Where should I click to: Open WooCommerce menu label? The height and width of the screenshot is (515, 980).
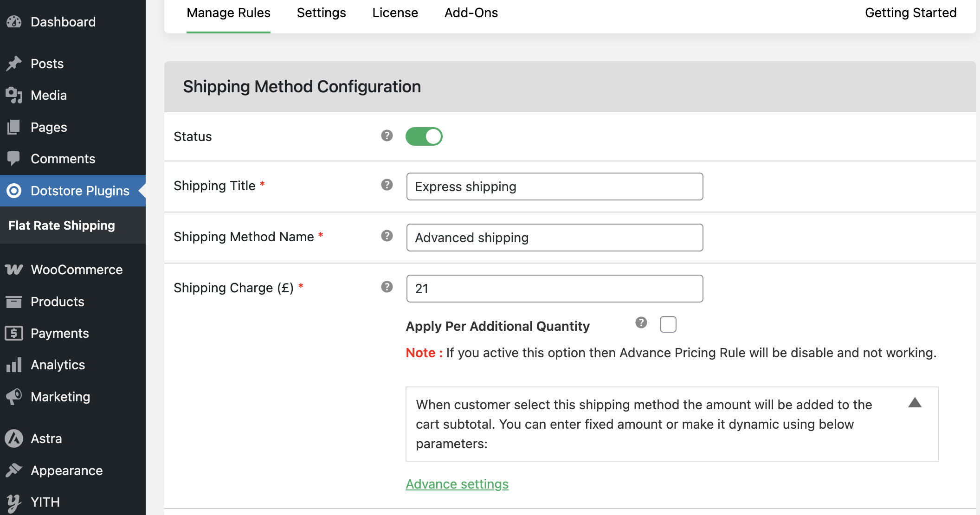(x=77, y=270)
